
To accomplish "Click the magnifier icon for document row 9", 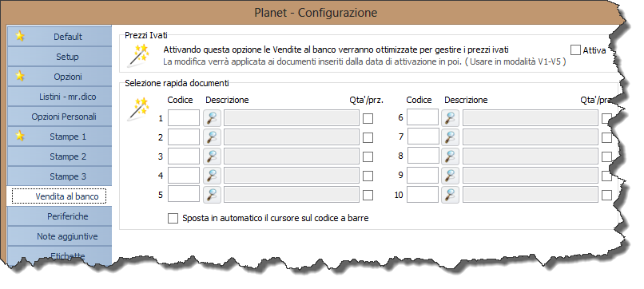I will click(x=451, y=176).
